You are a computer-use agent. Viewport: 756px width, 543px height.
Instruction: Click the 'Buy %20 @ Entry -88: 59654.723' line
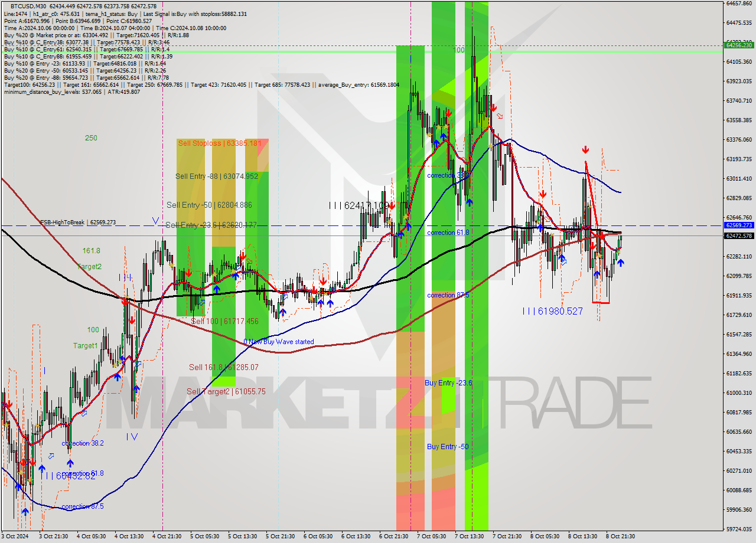86,77
